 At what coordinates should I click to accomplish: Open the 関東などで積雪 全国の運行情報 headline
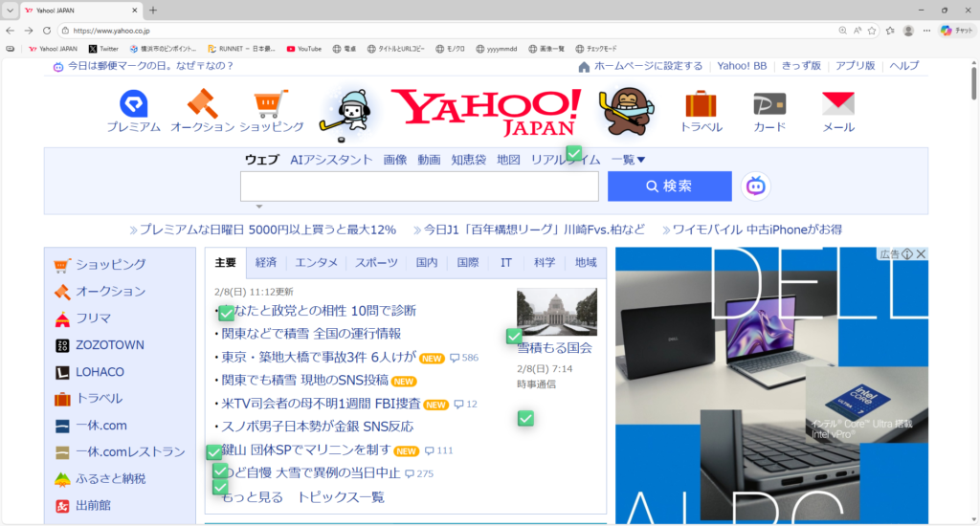(311, 334)
